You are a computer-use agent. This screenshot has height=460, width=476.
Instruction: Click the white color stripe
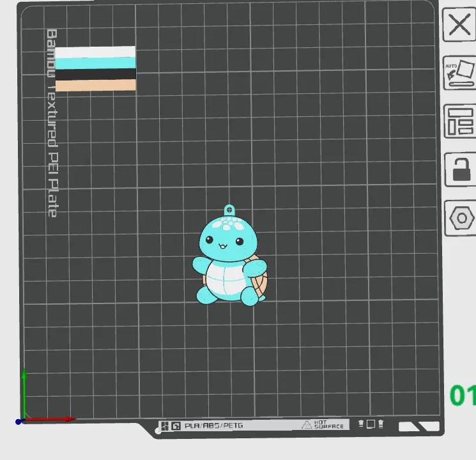tap(95, 52)
